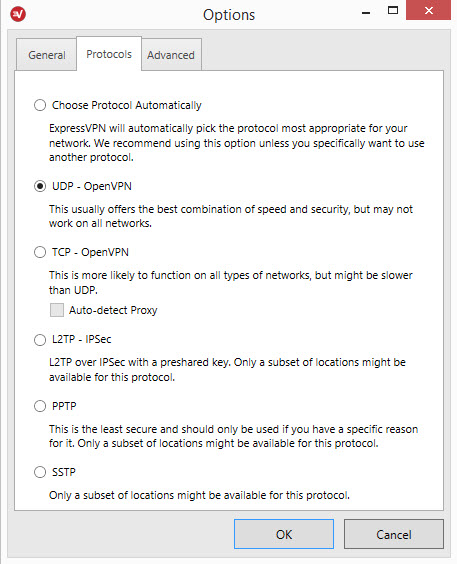This screenshot has height=564, width=457.
Task: Minimize the Options window
Action: (366, 13)
